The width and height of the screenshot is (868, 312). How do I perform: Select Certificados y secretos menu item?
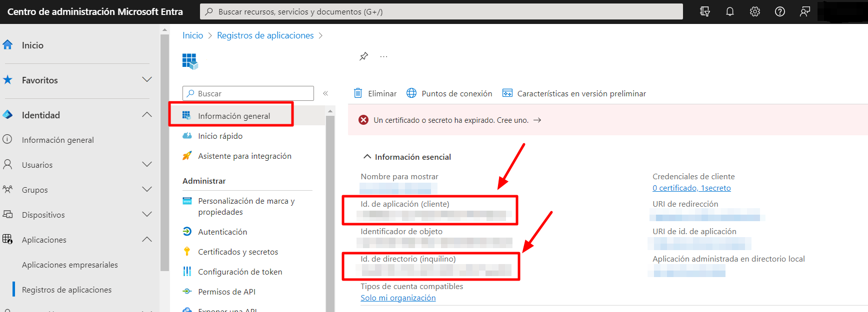(x=237, y=252)
